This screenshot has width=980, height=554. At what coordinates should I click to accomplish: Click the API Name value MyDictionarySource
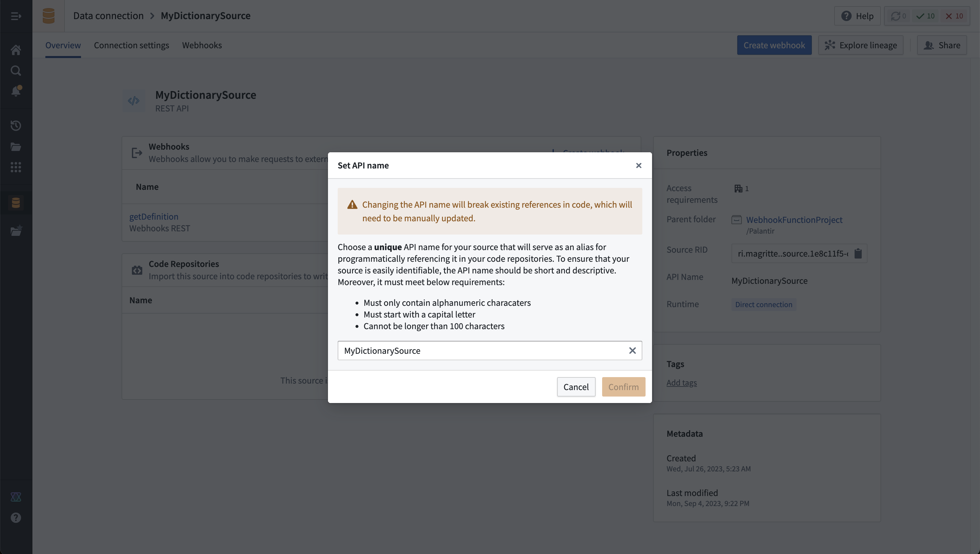[769, 281]
